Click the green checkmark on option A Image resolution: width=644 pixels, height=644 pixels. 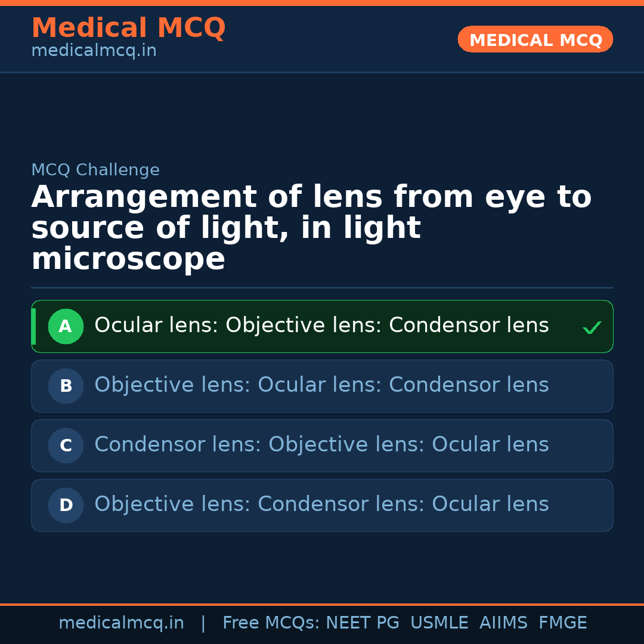(x=592, y=327)
